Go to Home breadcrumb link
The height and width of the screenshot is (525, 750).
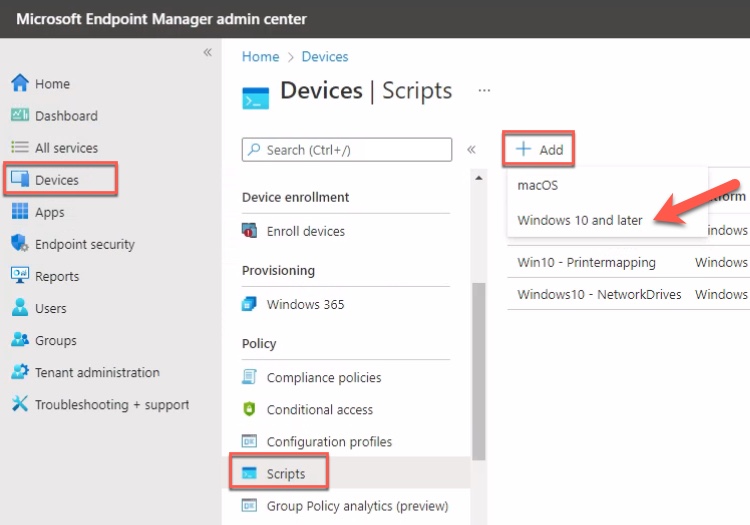click(x=260, y=56)
